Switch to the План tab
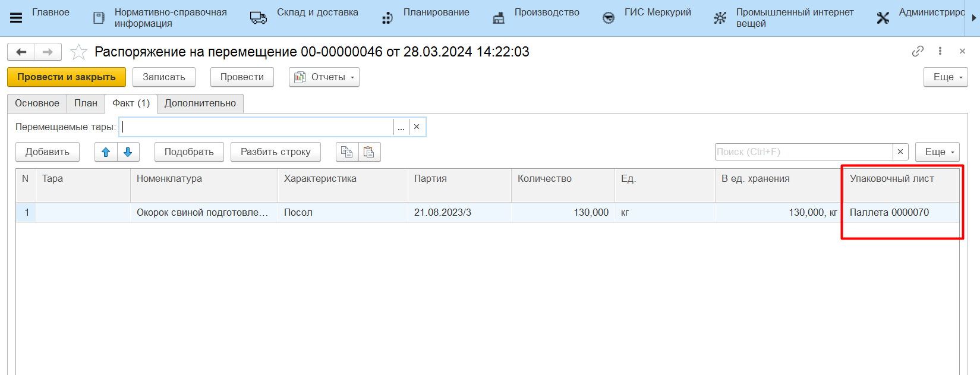The height and width of the screenshot is (375, 980). click(86, 103)
